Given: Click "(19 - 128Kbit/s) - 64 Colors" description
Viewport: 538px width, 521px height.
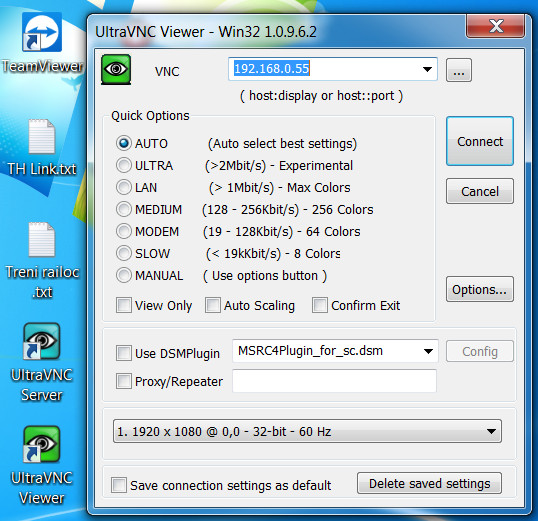Looking at the screenshot, I should 282,232.
